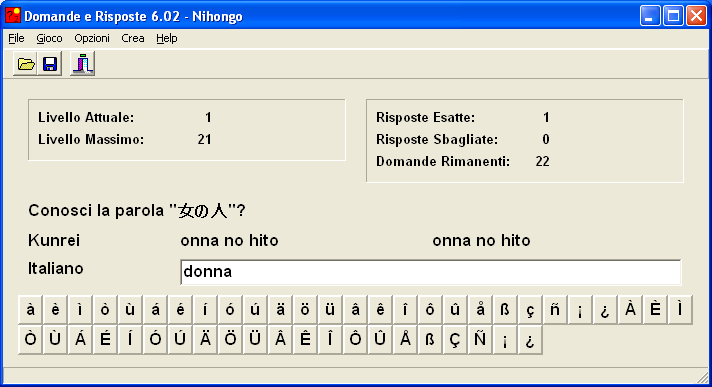Insert lowercase ç cedilla character button
Image resolution: width=712 pixels, height=387 pixels.
tap(530, 310)
